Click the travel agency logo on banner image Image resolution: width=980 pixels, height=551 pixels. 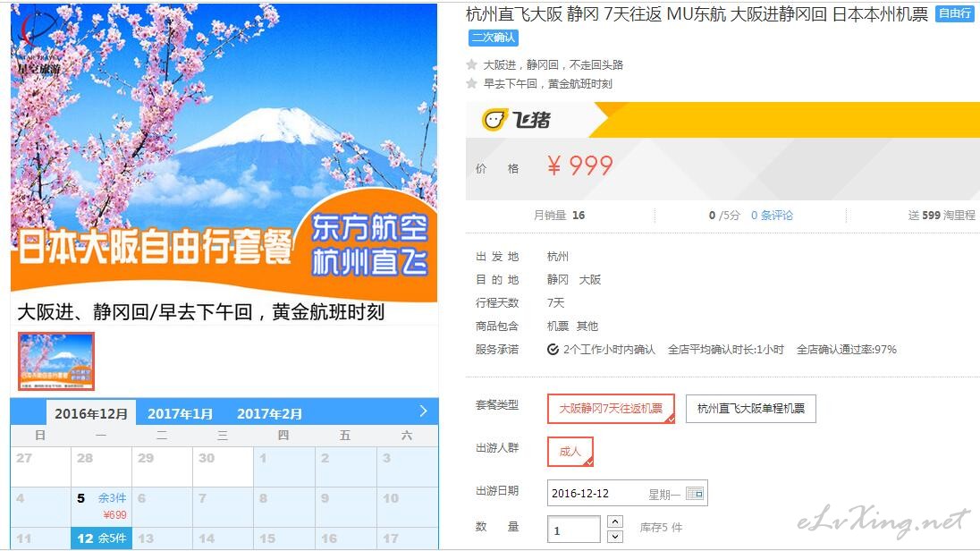coord(38,43)
